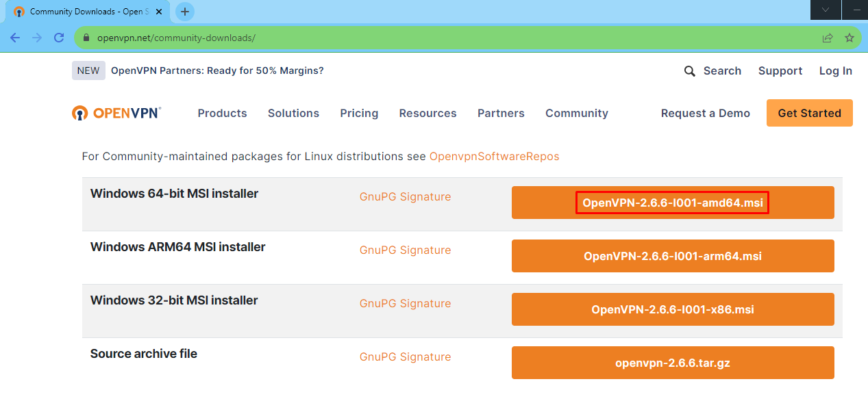Select the Community Downloads tab
868x401 pixels.
(88, 12)
